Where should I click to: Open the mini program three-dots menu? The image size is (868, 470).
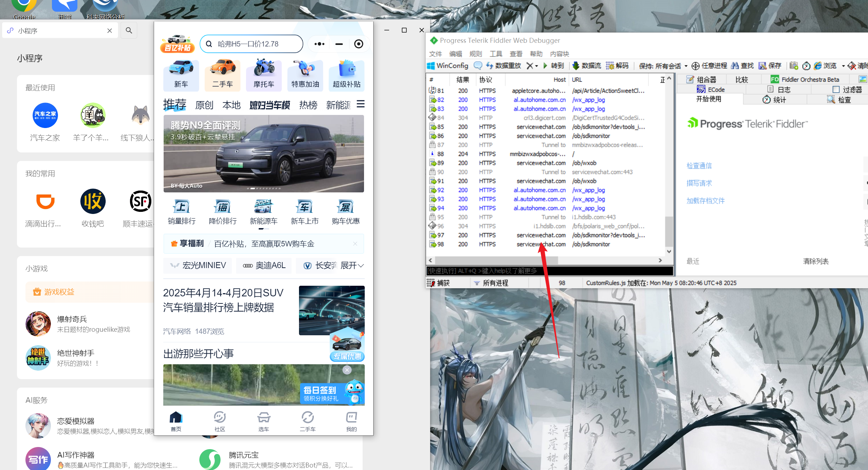(x=319, y=44)
